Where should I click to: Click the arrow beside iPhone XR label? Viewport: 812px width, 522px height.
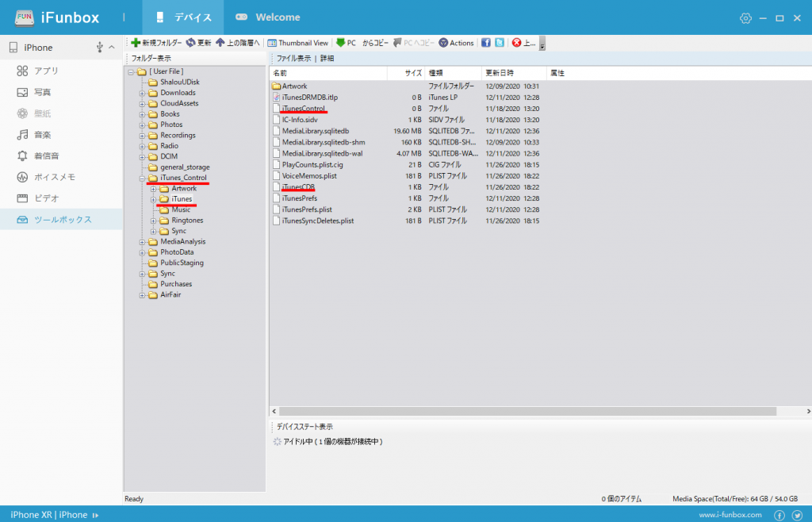click(x=95, y=516)
